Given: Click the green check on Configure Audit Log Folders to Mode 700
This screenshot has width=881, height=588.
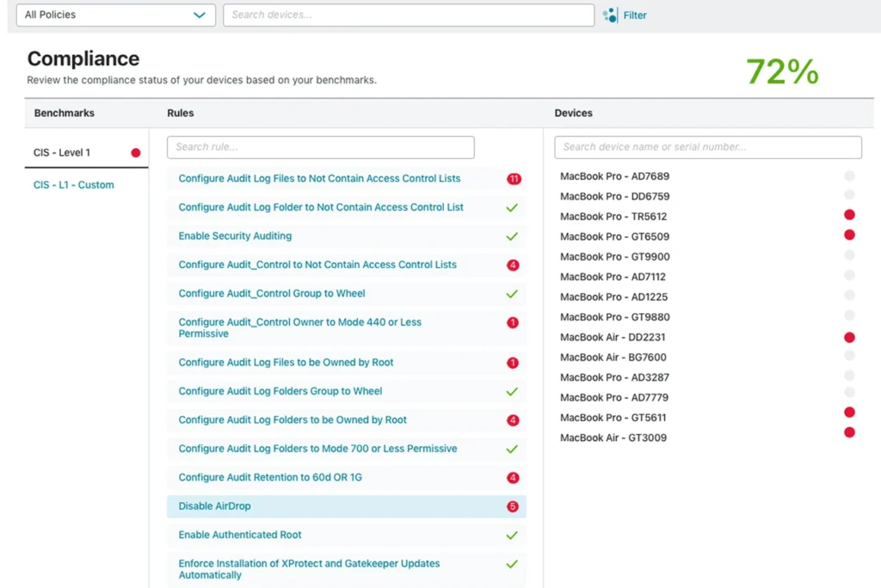Looking at the screenshot, I should click(x=514, y=448).
